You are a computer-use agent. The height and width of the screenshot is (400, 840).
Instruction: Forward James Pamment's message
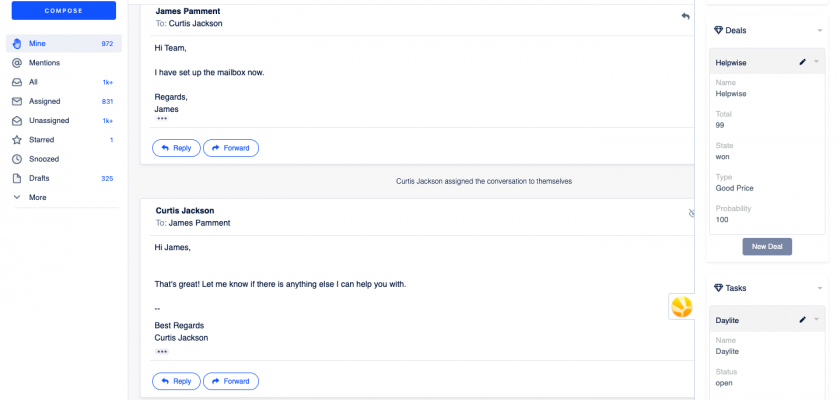(230, 148)
